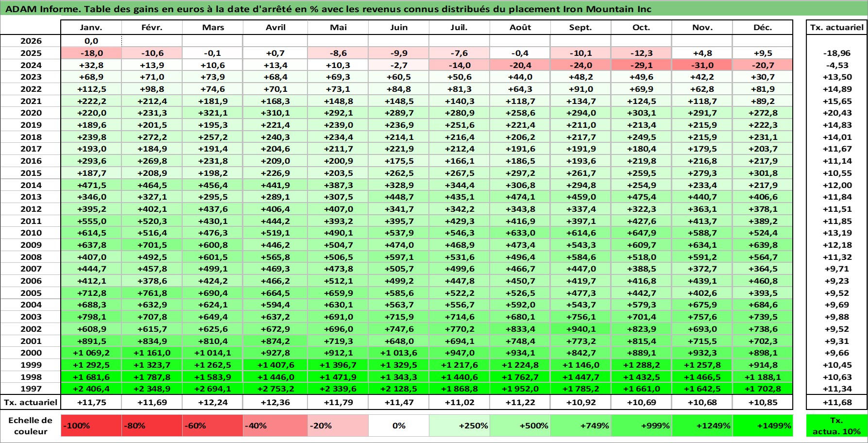Click the -60% color swatch
868x443 pixels.
(x=213, y=426)
